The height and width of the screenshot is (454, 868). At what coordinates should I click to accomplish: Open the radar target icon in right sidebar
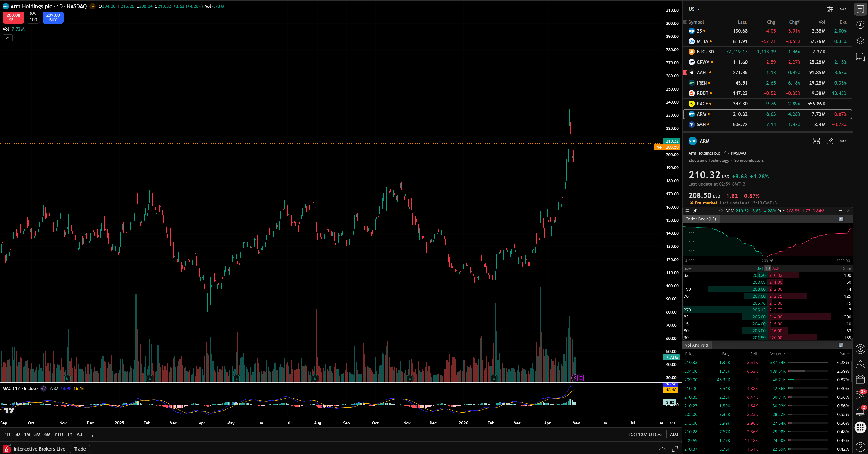[860, 349]
